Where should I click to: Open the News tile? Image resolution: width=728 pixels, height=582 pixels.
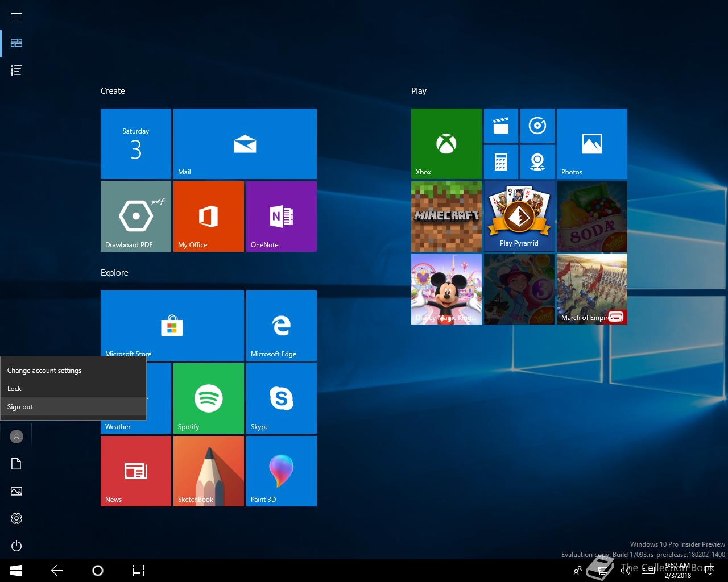[x=135, y=471]
